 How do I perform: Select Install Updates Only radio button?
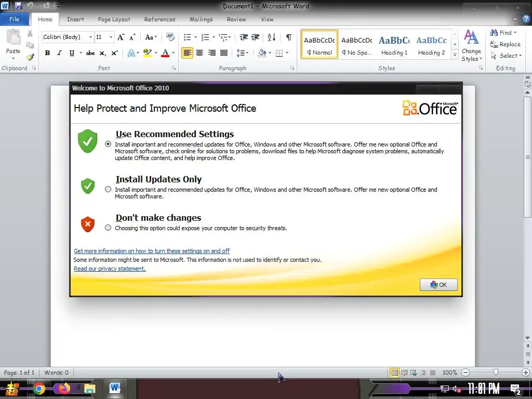coord(108,189)
